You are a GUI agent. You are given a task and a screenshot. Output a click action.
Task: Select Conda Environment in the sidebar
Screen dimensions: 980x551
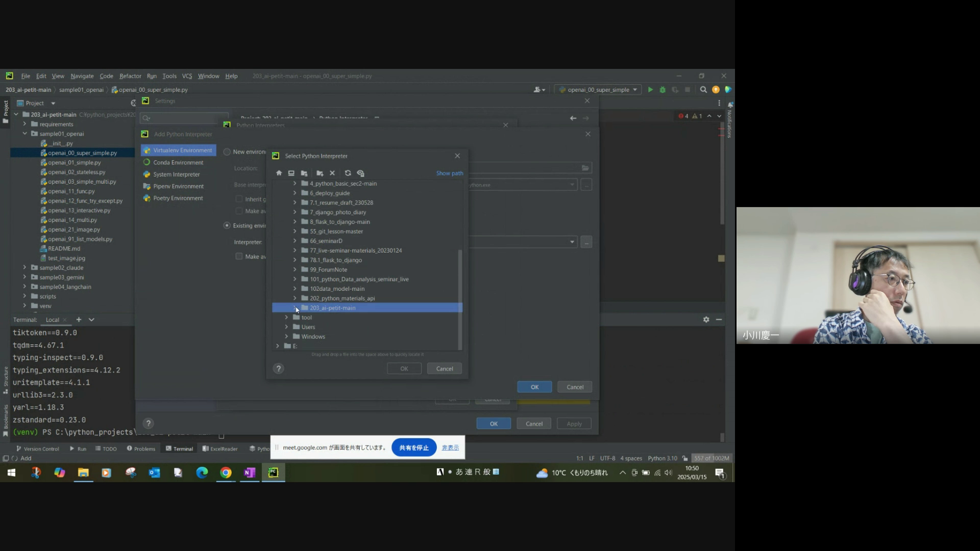point(178,163)
